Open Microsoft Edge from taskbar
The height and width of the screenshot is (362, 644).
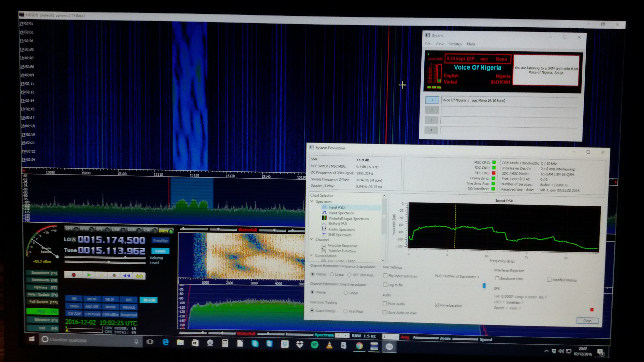[165, 342]
